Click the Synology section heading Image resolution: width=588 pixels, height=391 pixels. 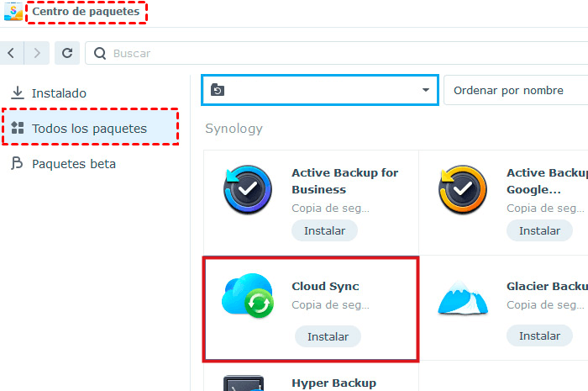click(x=234, y=129)
